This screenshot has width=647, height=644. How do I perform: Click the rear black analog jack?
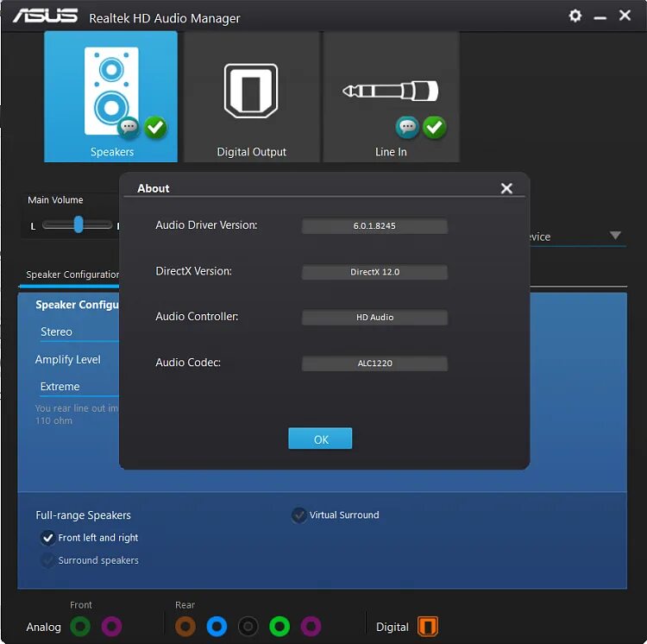click(248, 626)
